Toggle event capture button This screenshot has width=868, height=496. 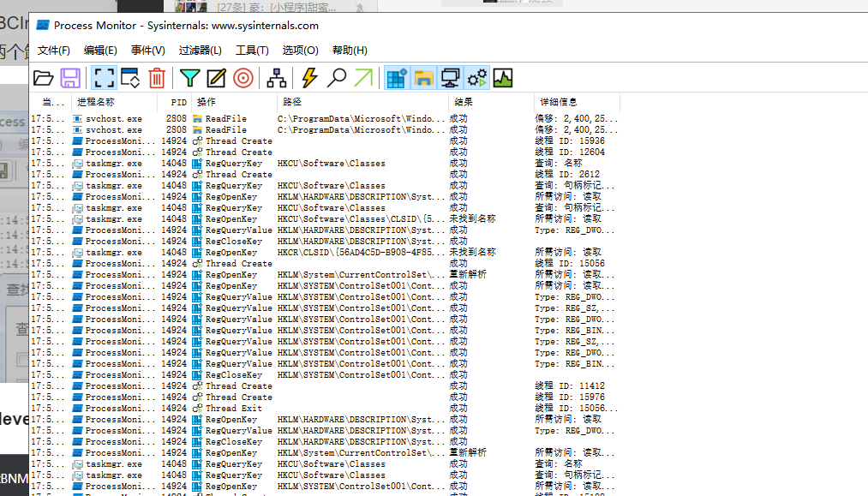tap(104, 78)
